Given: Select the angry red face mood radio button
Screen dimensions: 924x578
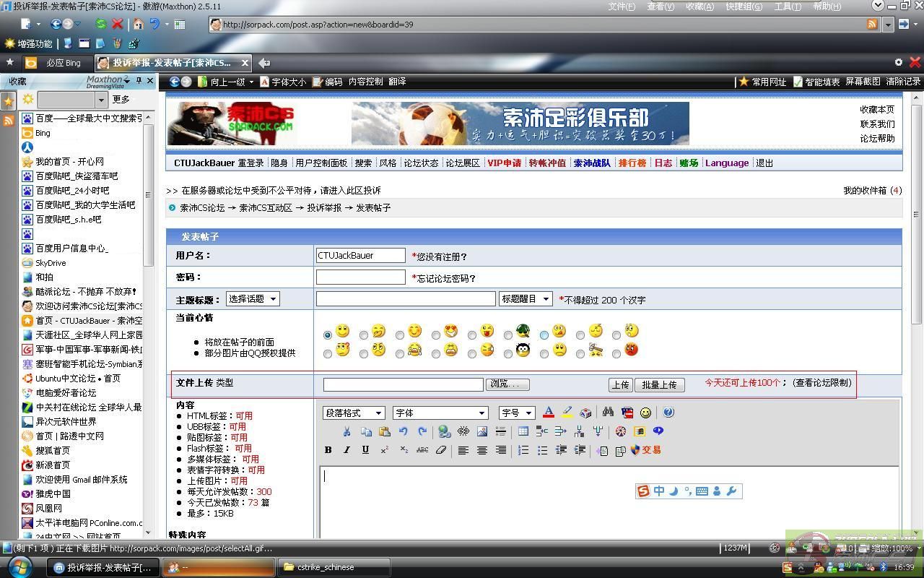Looking at the screenshot, I should click(616, 354).
